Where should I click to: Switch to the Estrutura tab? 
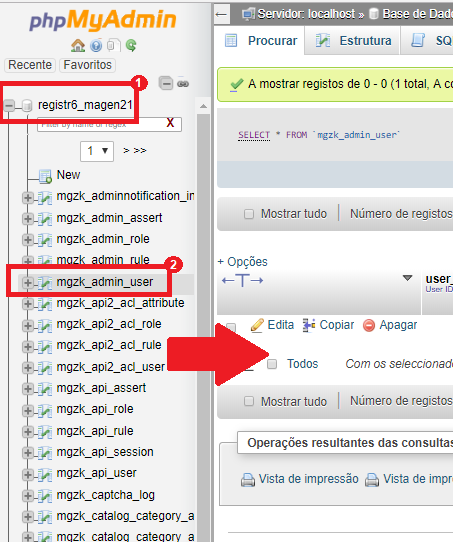click(352, 40)
